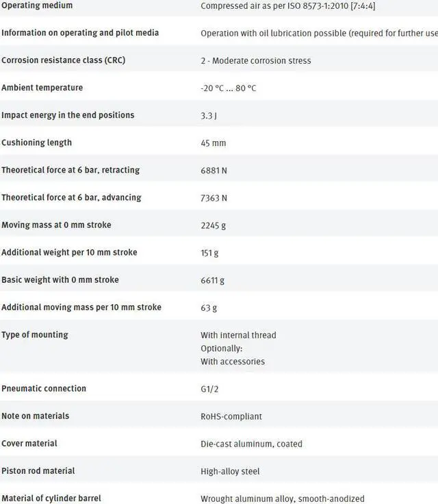Click 'Impact energy in the end positions' label
The width and height of the screenshot is (438, 504).
coord(68,115)
